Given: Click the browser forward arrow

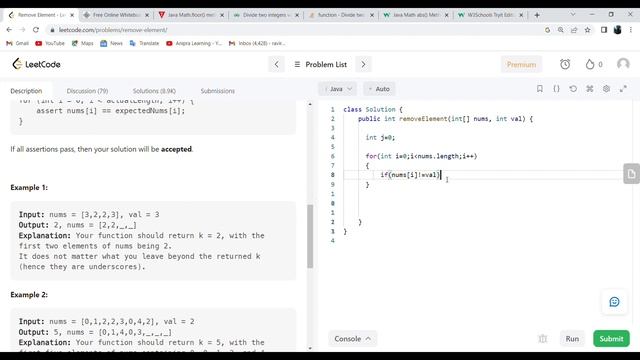Looking at the screenshot, I should click(22, 30).
